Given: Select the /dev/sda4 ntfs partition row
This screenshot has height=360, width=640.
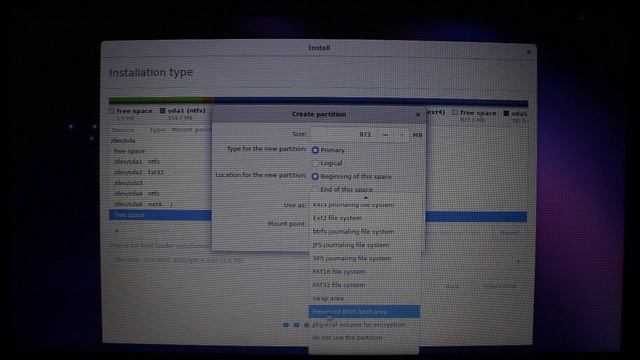Looking at the screenshot, I should 160,193.
